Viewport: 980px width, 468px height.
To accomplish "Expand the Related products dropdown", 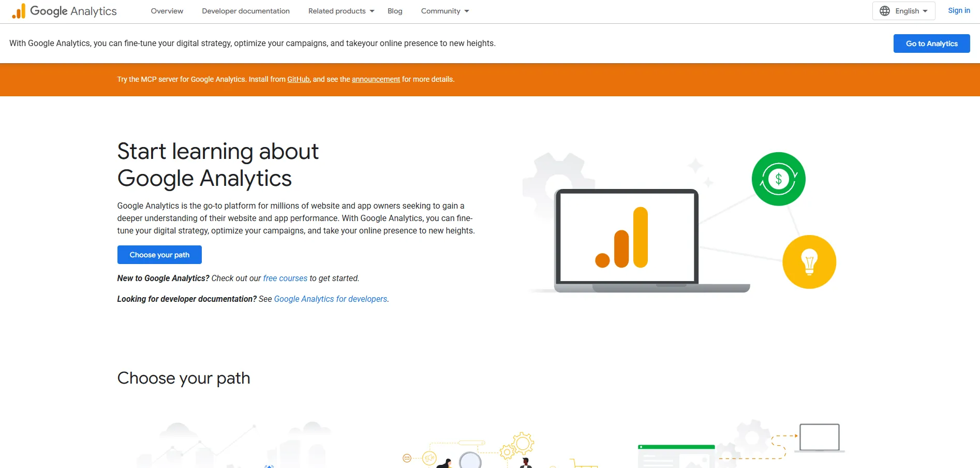I will [341, 11].
